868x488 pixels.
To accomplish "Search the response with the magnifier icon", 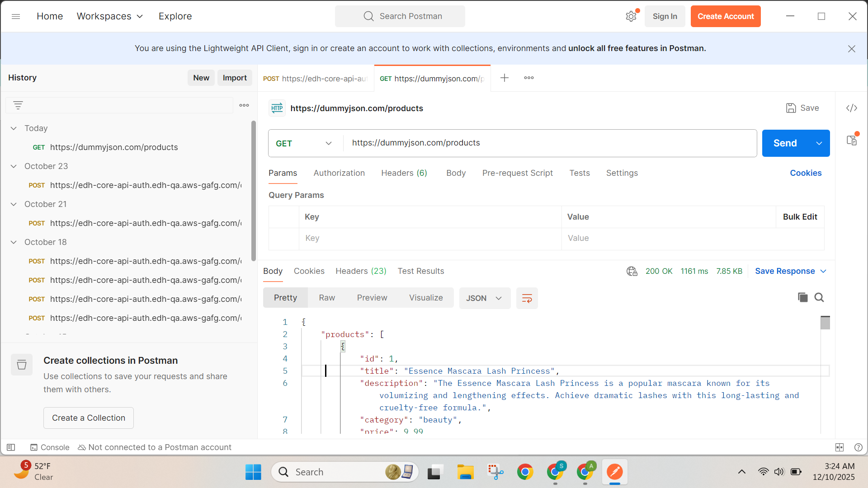I will 819,297.
